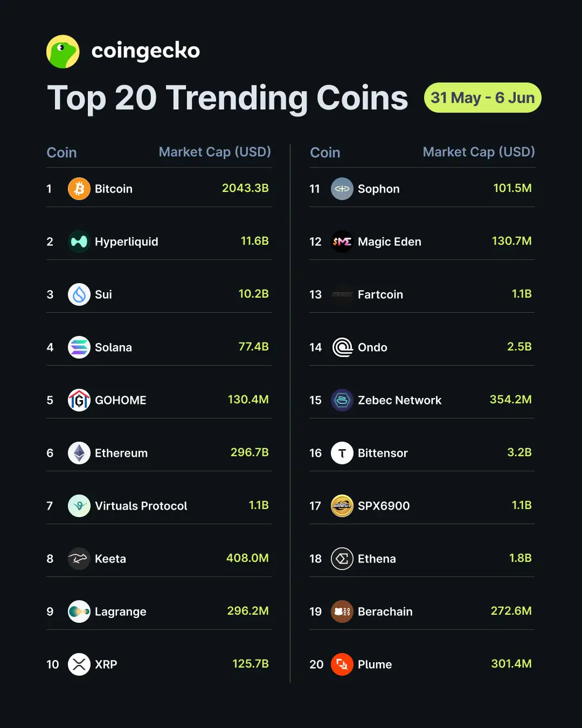Click the Bitcoin coin icon
This screenshot has height=728, width=582.
click(x=79, y=189)
